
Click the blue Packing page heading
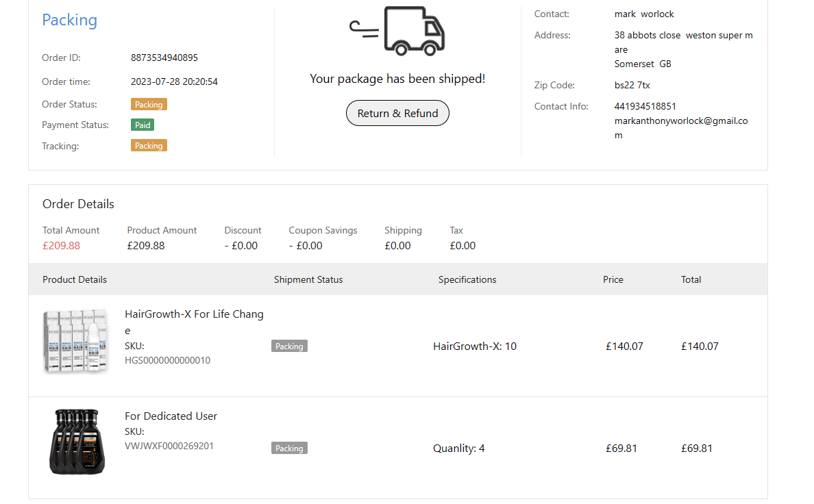69,20
